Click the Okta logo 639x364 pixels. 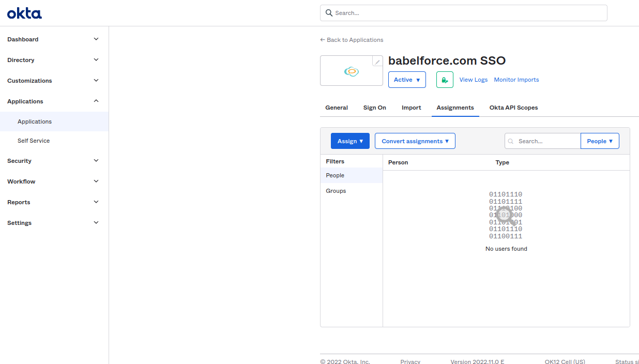coord(24,13)
